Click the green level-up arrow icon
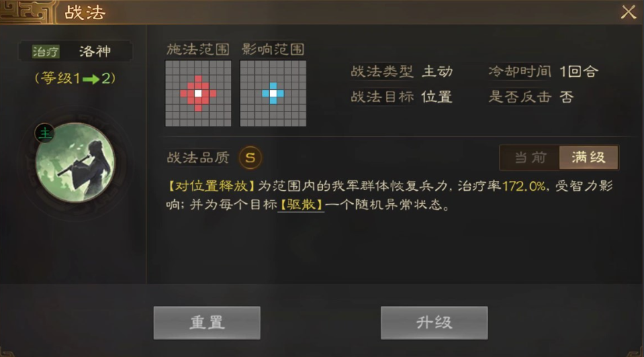644x357 pixels. (91, 78)
